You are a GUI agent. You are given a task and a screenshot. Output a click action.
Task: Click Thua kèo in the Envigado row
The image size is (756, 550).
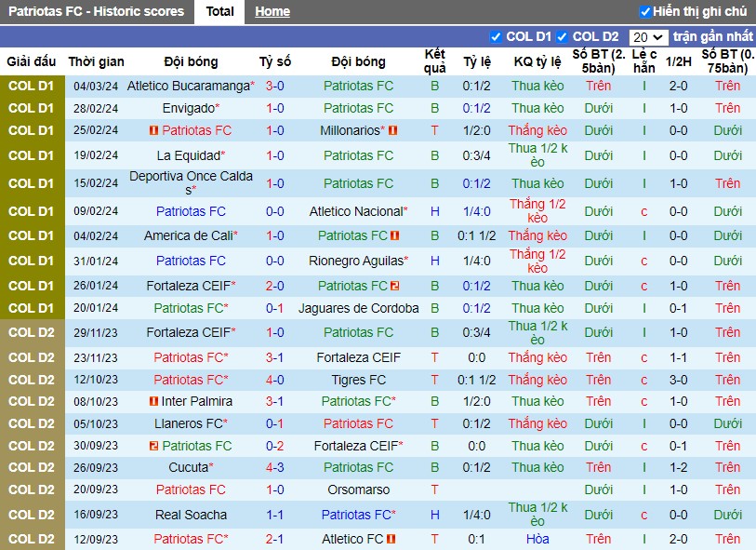click(x=537, y=108)
